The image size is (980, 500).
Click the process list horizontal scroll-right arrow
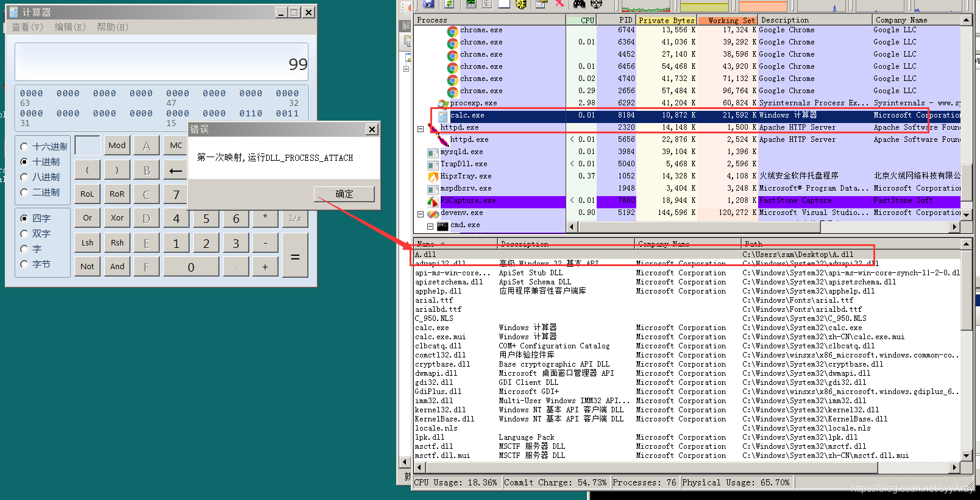[x=955, y=227]
